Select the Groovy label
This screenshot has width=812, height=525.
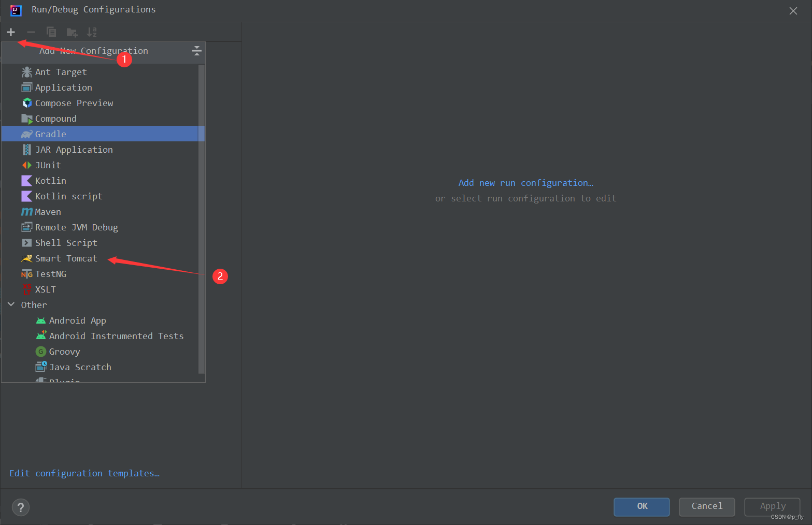(x=65, y=352)
